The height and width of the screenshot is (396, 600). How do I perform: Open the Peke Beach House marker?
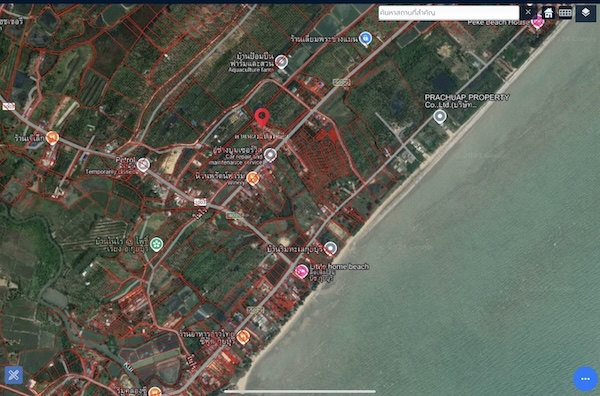[x=538, y=22]
